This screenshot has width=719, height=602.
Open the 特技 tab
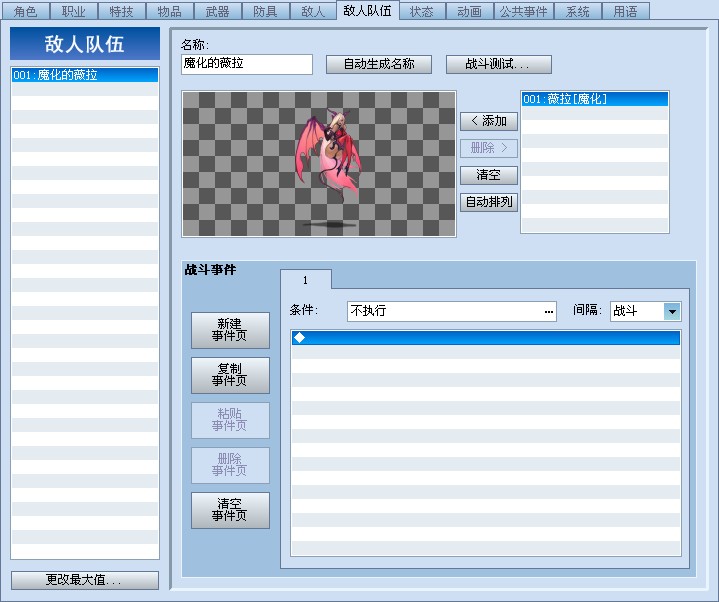[122, 11]
